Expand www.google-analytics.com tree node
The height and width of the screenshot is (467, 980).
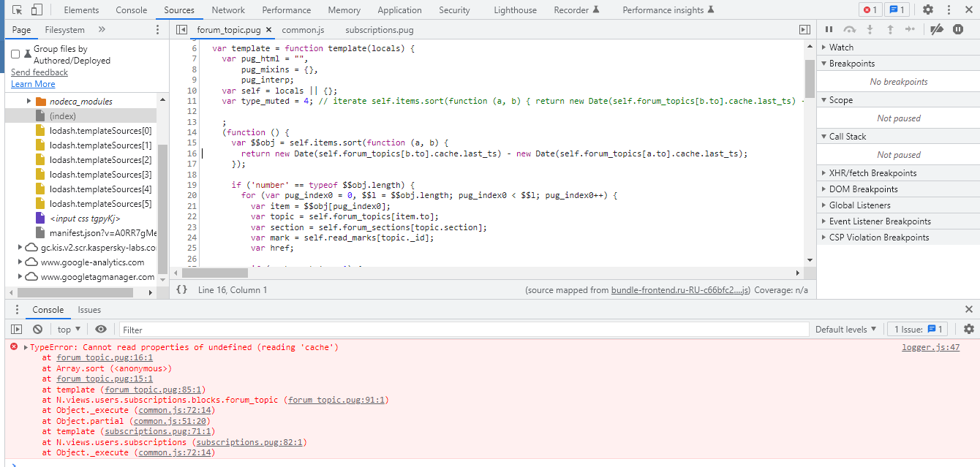coord(20,262)
